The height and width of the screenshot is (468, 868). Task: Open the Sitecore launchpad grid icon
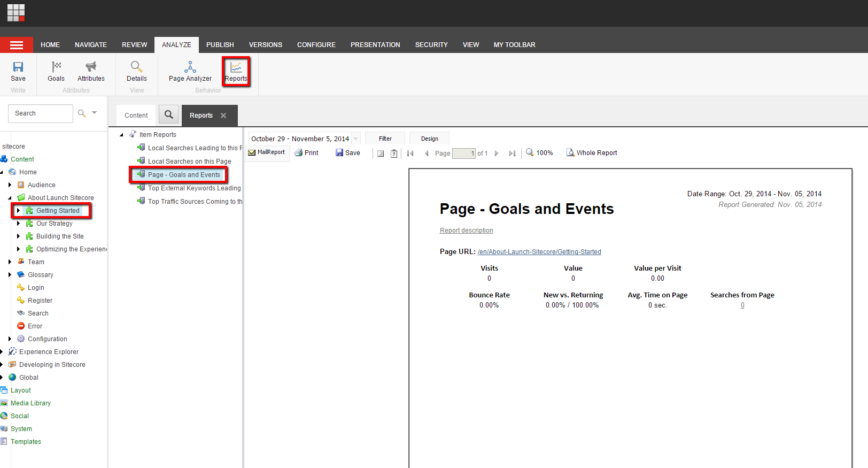click(x=16, y=13)
